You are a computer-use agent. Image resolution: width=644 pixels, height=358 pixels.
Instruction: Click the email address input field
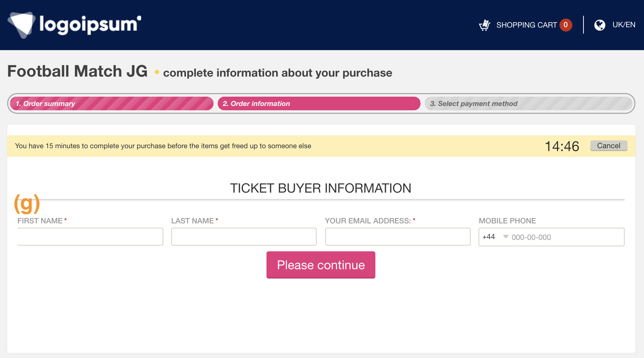pyautogui.click(x=398, y=237)
